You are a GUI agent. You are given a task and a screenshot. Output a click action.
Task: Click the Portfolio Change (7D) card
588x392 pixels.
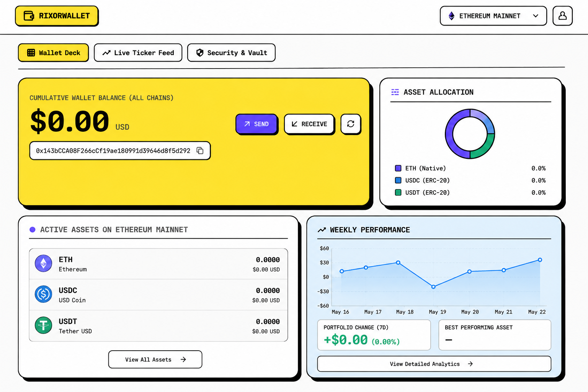[374, 335]
